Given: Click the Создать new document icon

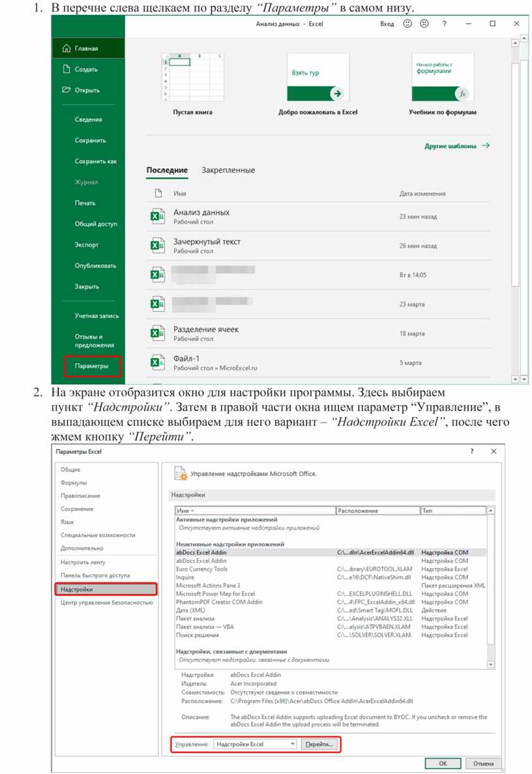Looking at the screenshot, I should pos(66,69).
